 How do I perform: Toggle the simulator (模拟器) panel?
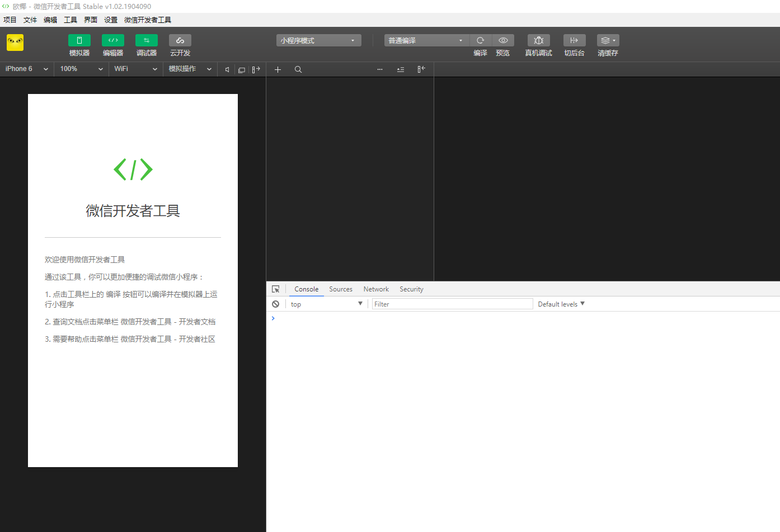point(79,40)
